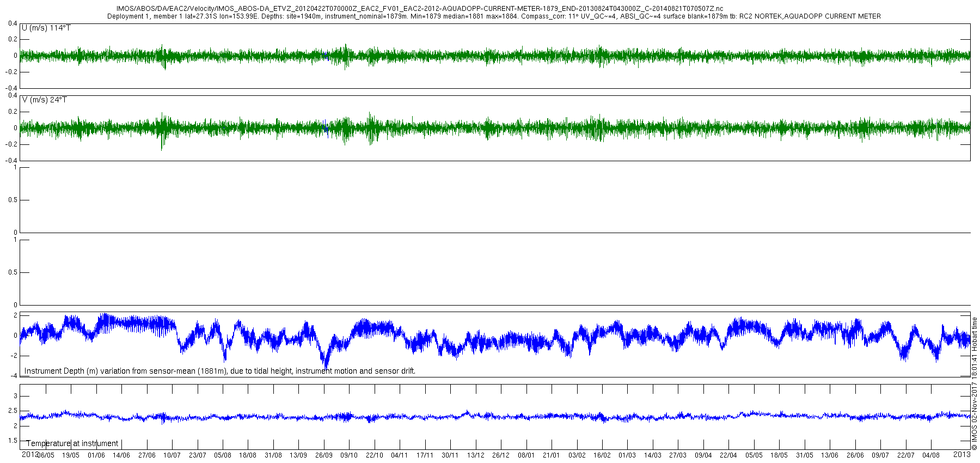This screenshot has height=463, width=980.
Task: Click the NetCDF file path title line
Action: (x=420, y=9)
